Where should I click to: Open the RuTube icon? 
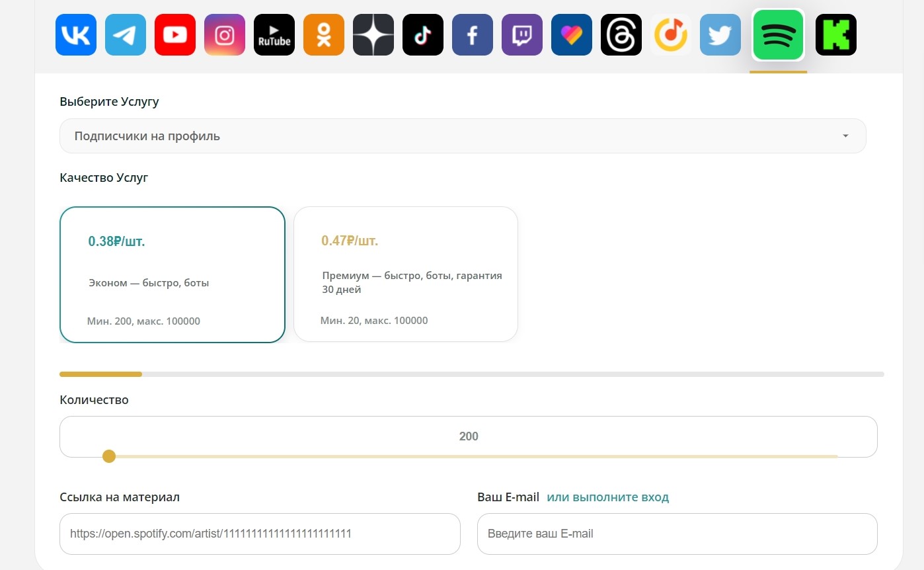[x=274, y=35]
